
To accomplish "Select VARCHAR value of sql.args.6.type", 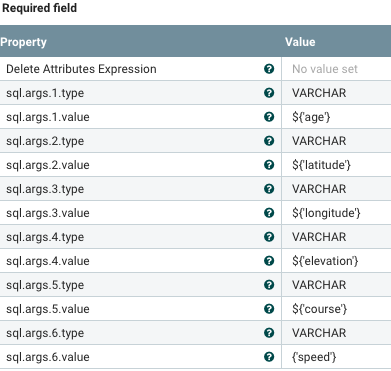I will pos(319,333).
